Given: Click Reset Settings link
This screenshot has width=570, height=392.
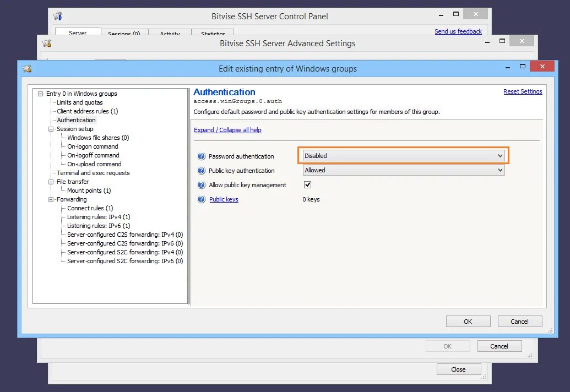Looking at the screenshot, I should [523, 91].
